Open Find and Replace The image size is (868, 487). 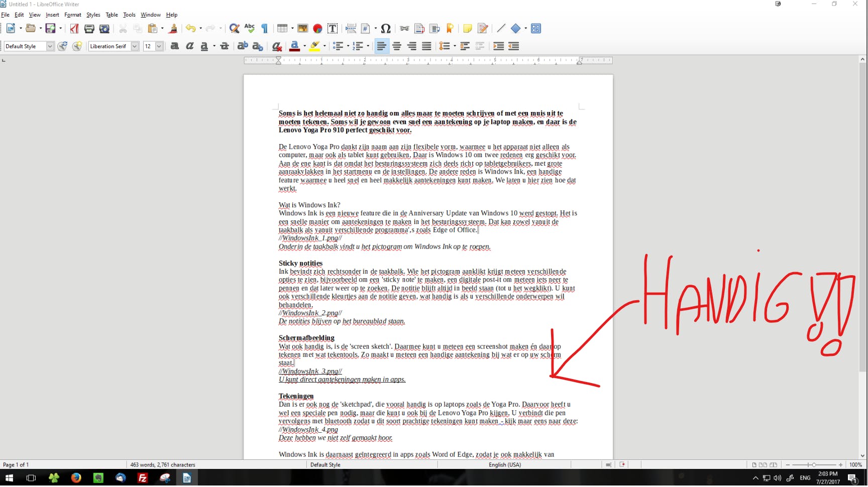click(234, 29)
